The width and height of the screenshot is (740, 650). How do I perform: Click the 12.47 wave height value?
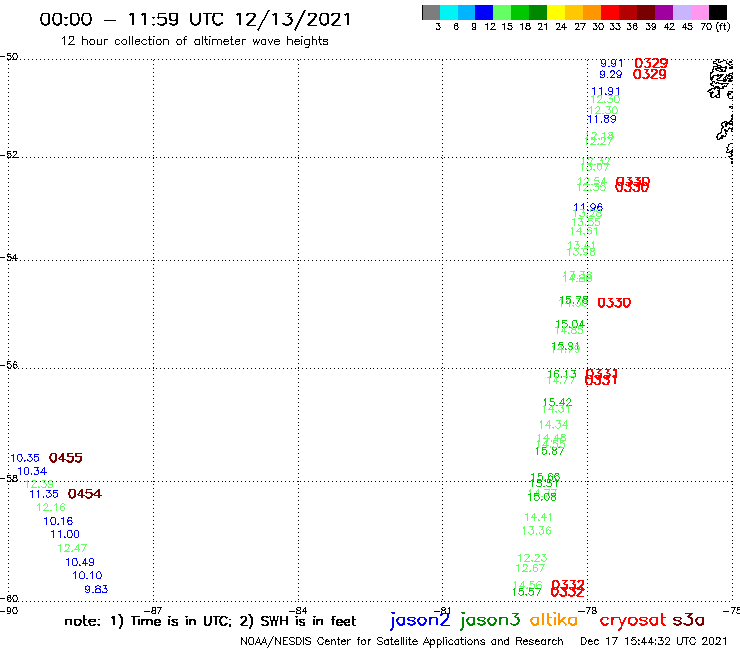(72, 549)
